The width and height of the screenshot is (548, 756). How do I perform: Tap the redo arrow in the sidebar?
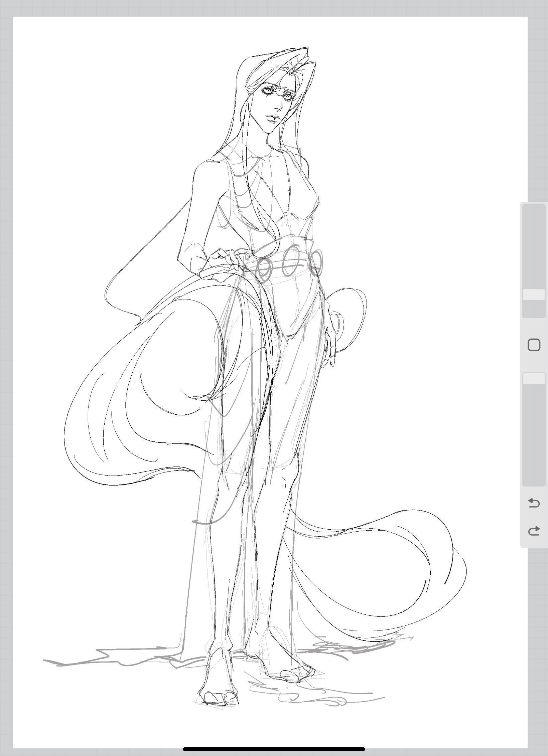pyautogui.click(x=534, y=531)
